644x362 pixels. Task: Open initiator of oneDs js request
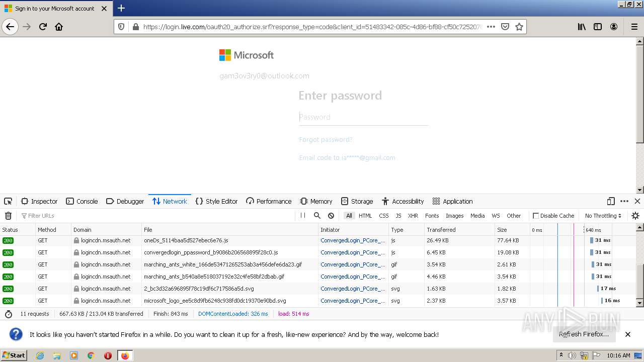pos(353,240)
